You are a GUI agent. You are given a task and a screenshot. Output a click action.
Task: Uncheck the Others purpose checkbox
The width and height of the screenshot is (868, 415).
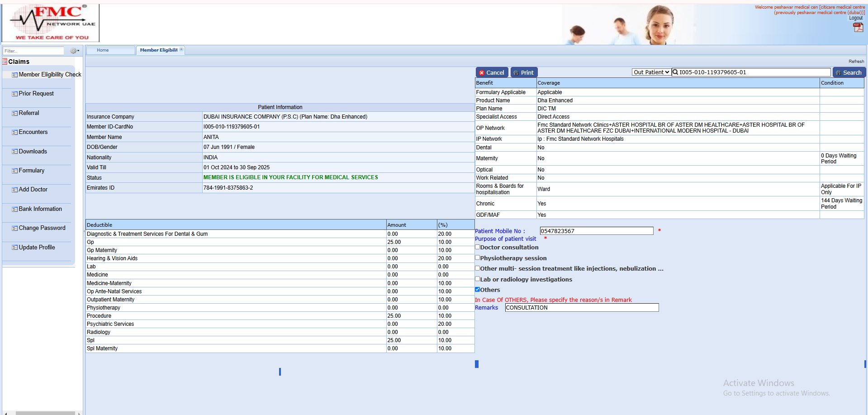(477, 290)
